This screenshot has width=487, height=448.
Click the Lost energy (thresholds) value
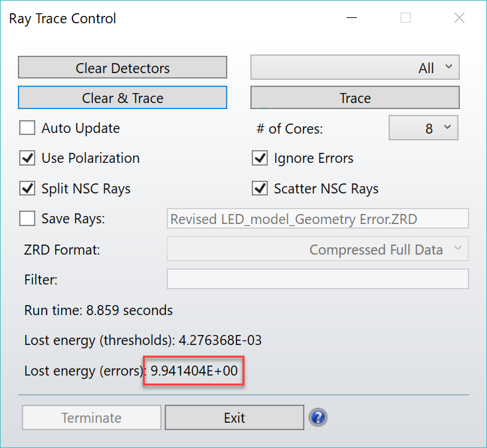(x=220, y=340)
